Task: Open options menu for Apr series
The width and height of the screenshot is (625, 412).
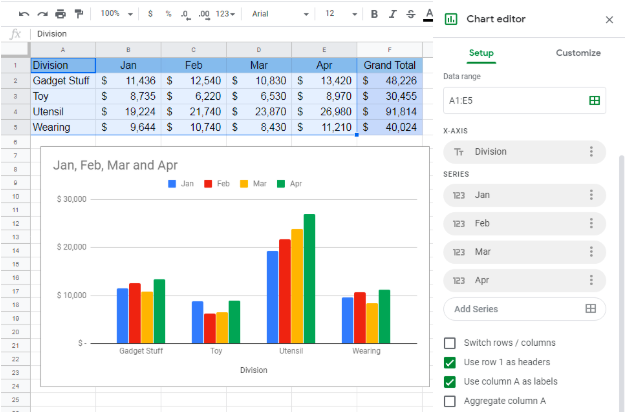Action: coord(591,280)
